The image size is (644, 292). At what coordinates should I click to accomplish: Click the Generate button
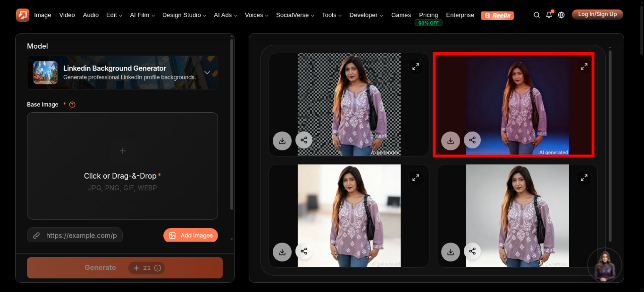[125, 268]
